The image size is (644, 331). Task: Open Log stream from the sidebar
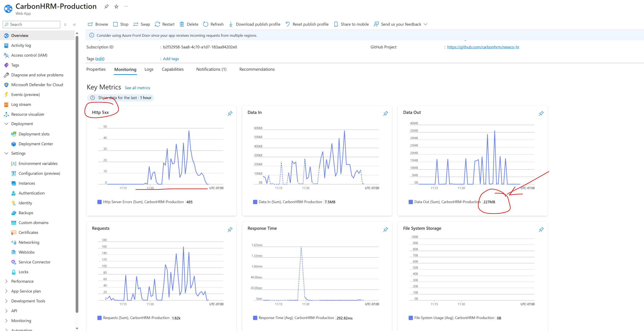click(x=21, y=104)
